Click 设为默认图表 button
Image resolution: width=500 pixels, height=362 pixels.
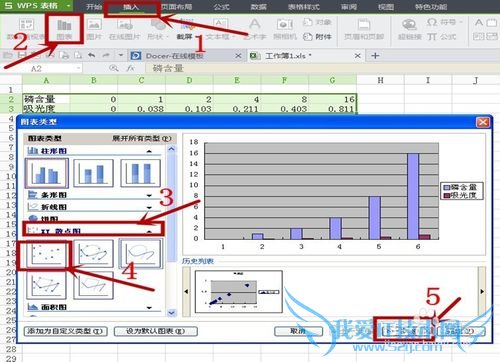click(156, 331)
